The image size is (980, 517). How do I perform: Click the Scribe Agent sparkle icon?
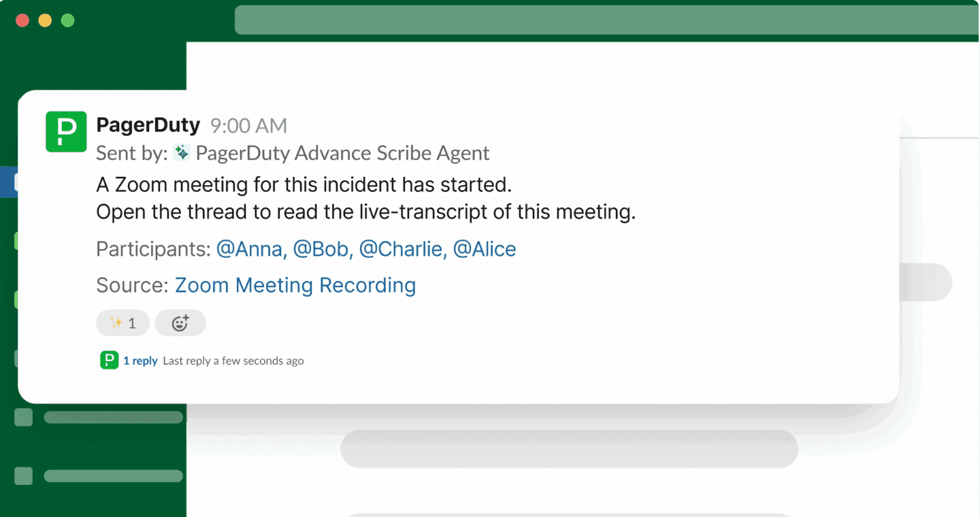(x=180, y=153)
